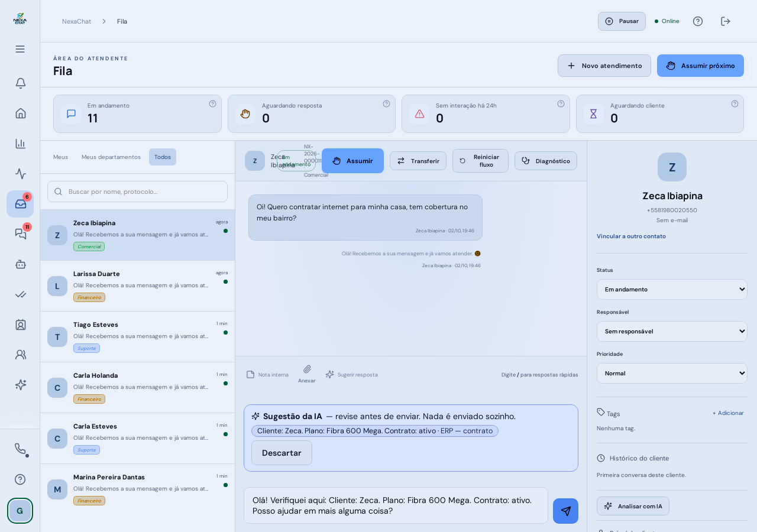The height and width of the screenshot is (532, 757).
Task: Select the Meus tab
Action: click(60, 157)
